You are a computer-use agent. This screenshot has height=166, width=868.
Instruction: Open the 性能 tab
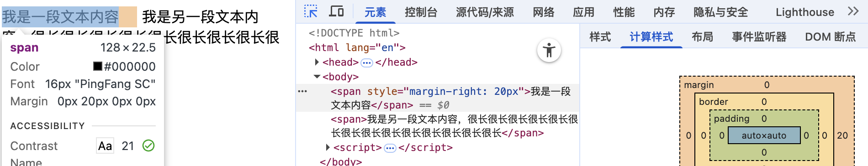[624, 12]
